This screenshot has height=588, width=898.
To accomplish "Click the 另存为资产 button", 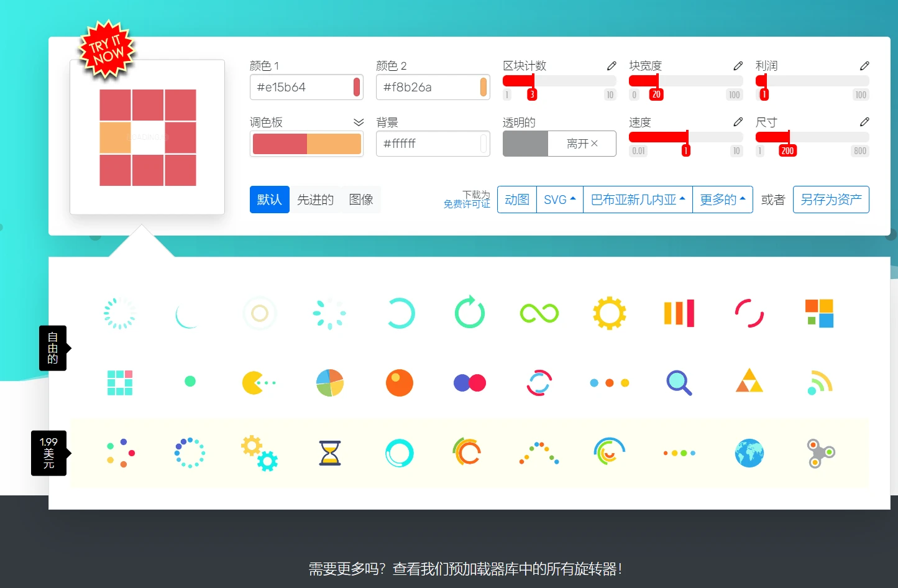I will (x=830, y=200).
